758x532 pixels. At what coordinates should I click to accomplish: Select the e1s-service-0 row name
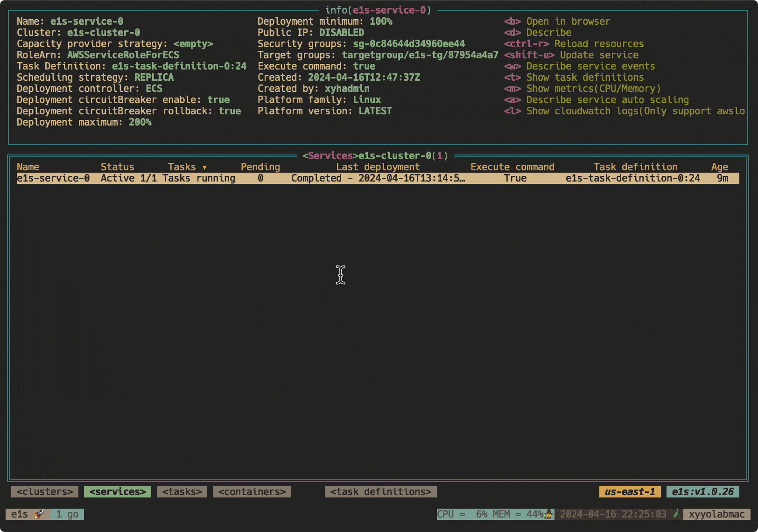pos(53,178)
